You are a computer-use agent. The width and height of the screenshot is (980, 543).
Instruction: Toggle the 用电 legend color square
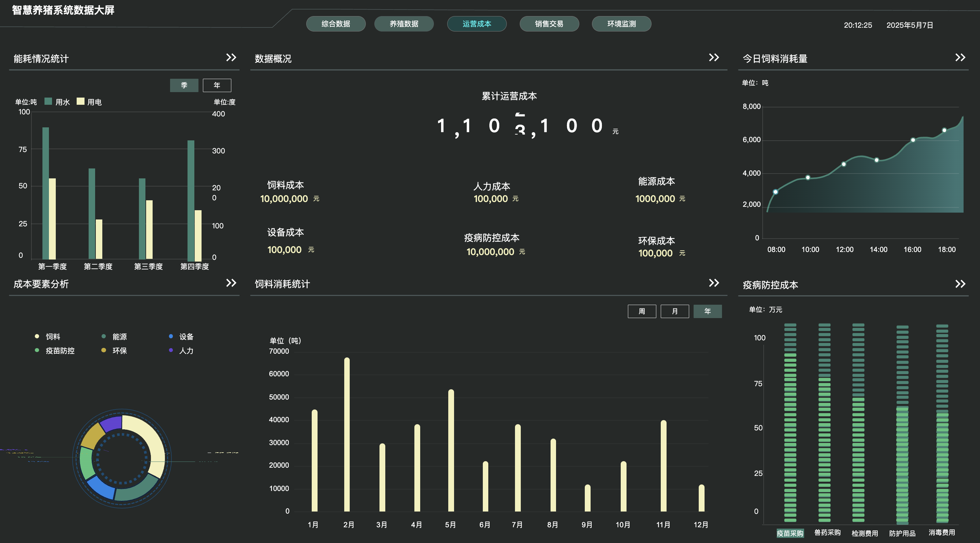(x=80, y=101)
